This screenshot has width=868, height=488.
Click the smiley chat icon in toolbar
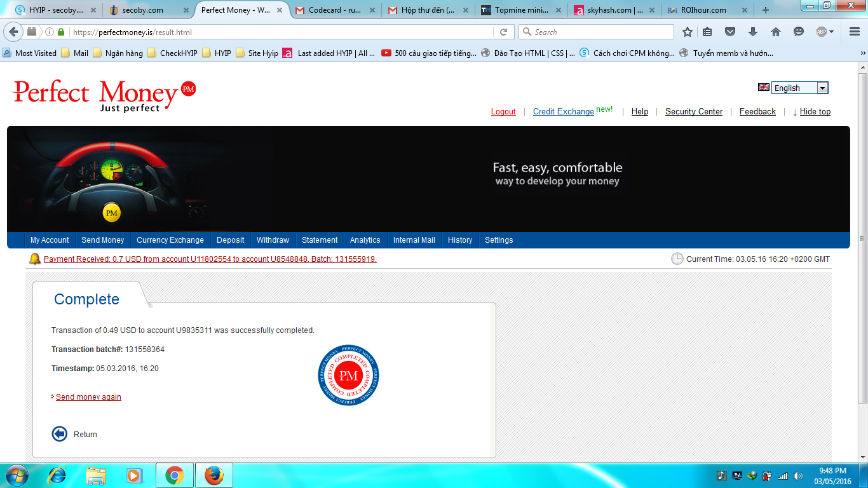tap(799, 32)
